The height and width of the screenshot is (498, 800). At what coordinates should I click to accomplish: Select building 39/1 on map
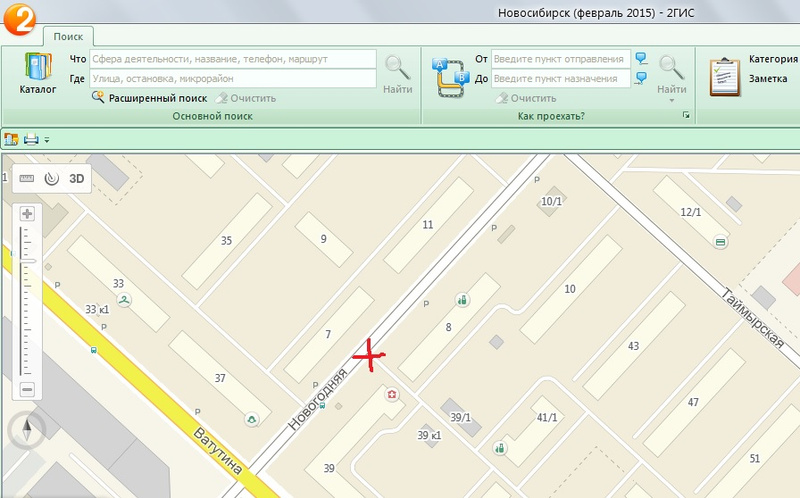(x=460, y=417)
